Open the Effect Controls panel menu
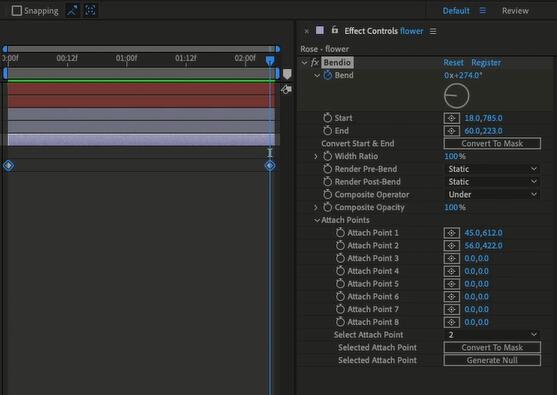The image size is (557, 395). click(433, 31)
